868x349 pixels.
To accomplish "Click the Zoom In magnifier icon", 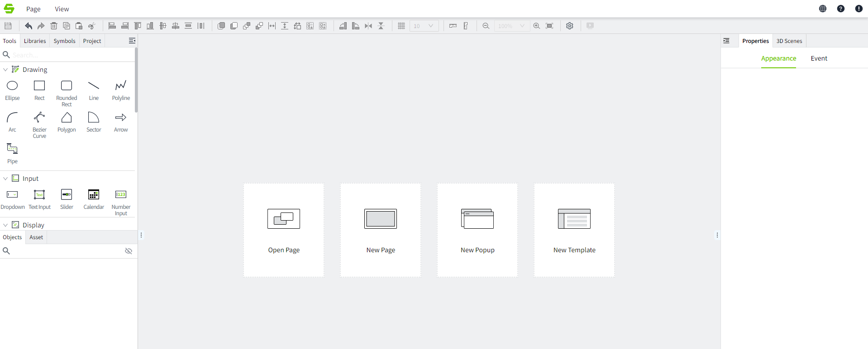I will coord(537,26).
